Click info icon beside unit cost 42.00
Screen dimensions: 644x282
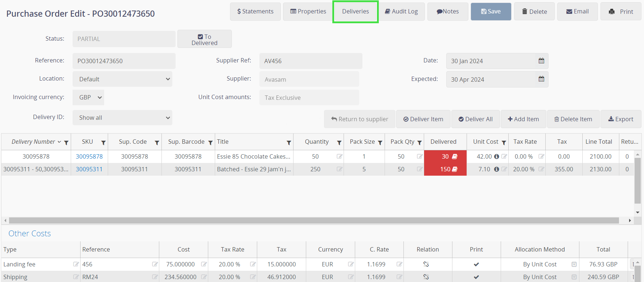(496, 156)
